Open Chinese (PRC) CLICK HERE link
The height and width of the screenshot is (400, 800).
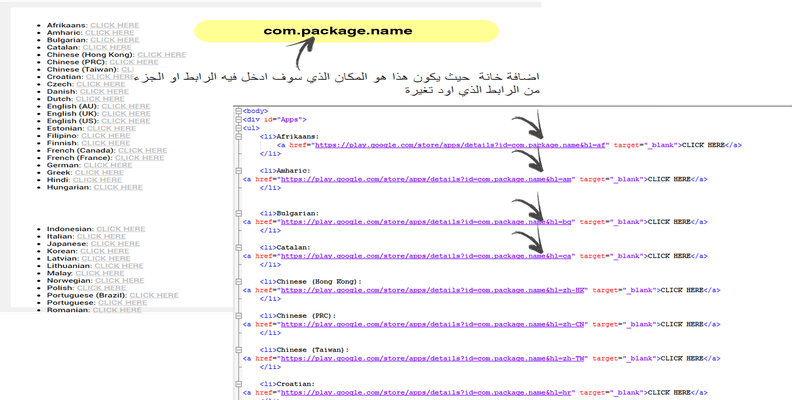click(x=134, y=62)
